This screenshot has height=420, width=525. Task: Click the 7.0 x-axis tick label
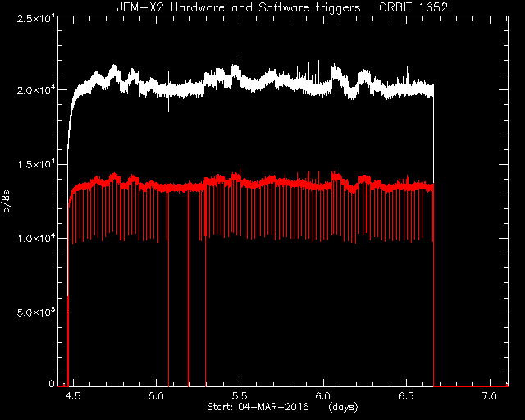(490, 396)
